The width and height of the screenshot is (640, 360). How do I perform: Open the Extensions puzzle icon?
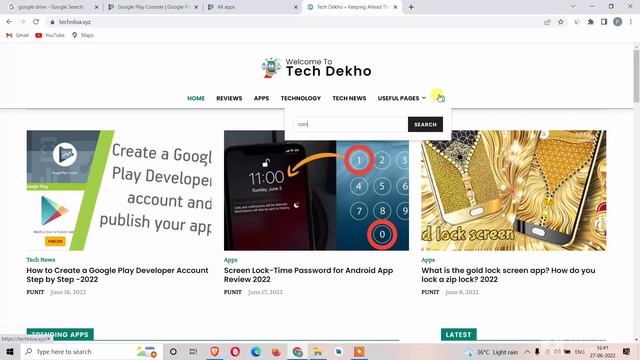click(x=591, y=22)
